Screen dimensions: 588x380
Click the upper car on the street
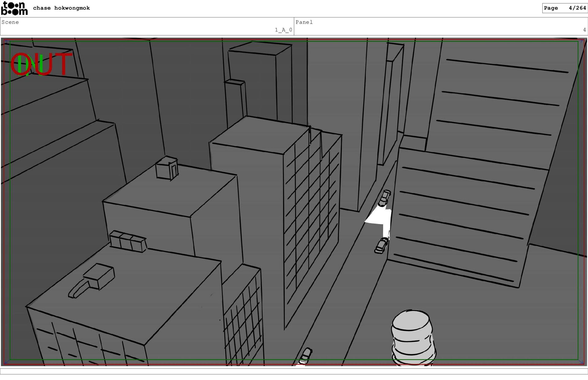(x=384, y=198)
